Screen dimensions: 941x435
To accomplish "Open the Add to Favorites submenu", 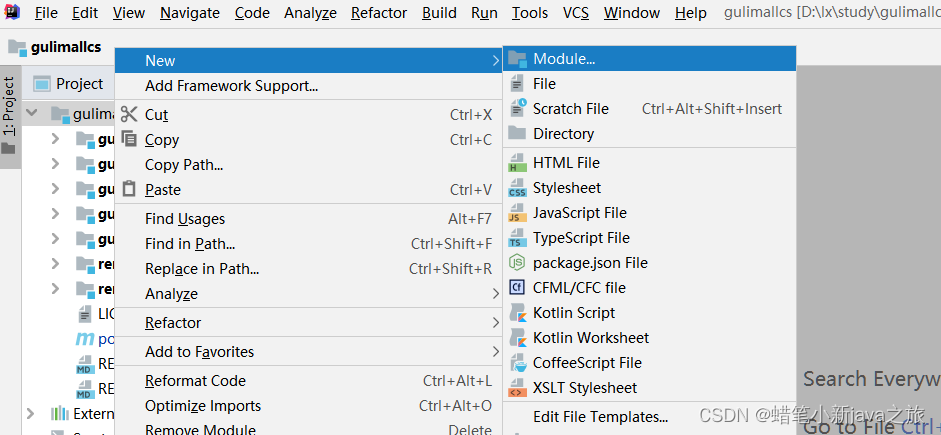I will pos(199,352).
